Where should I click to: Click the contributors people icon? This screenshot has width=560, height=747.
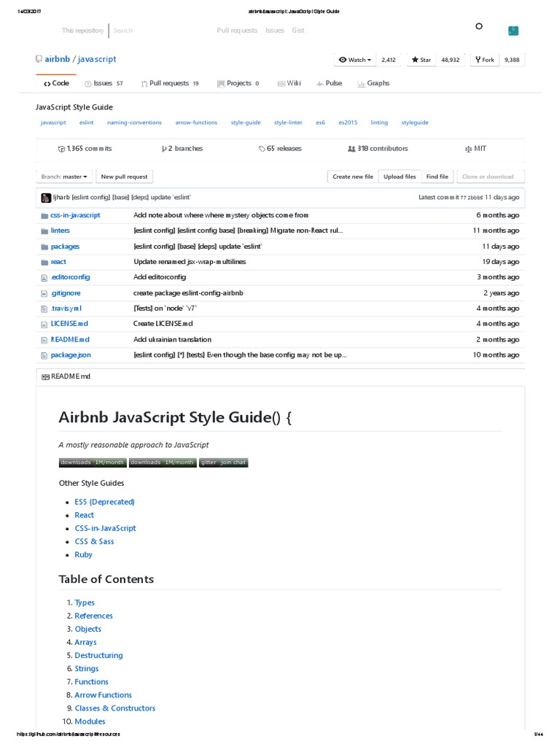tap(351, 149)
